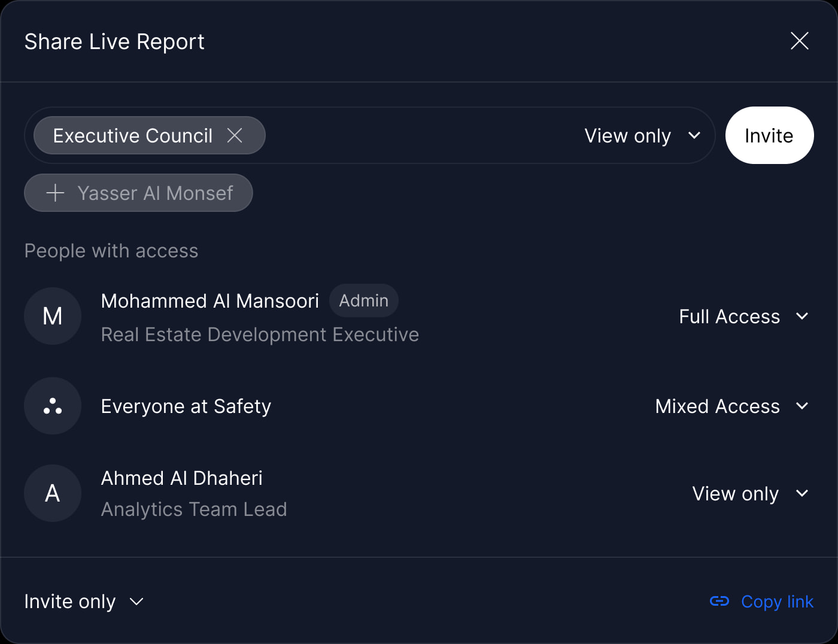Click the Everyone at Safety group icon
Viewport: 838px width, 644px height.
click(53, 406)
